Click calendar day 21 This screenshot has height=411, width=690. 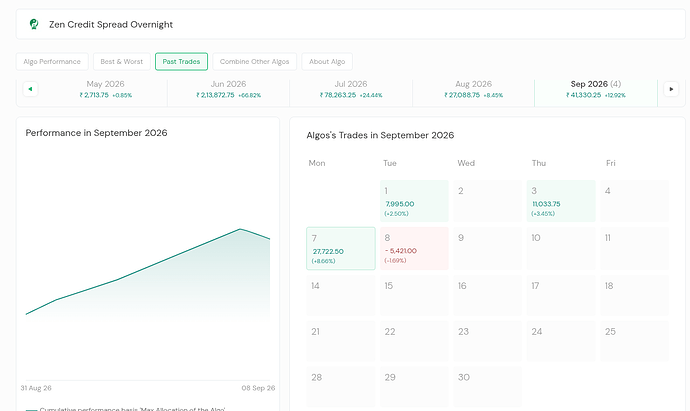[x=341, y=341]
